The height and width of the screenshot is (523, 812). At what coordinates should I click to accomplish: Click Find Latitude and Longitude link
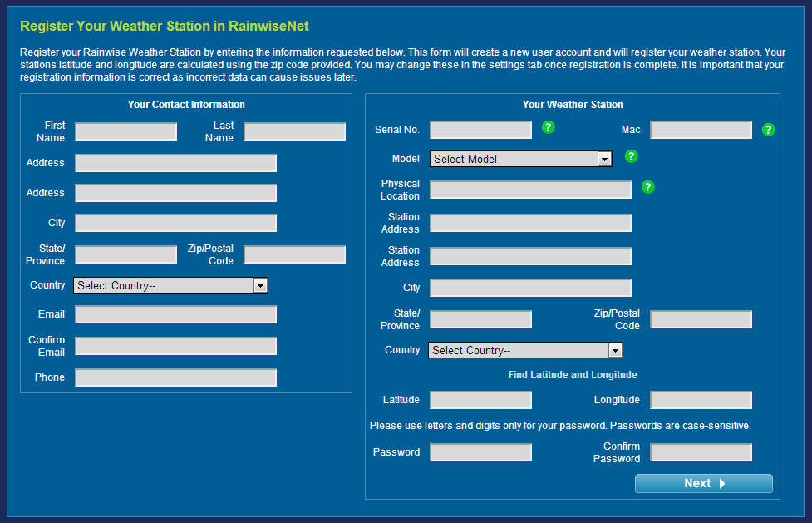pyautogui.click(x=573, y=375)
